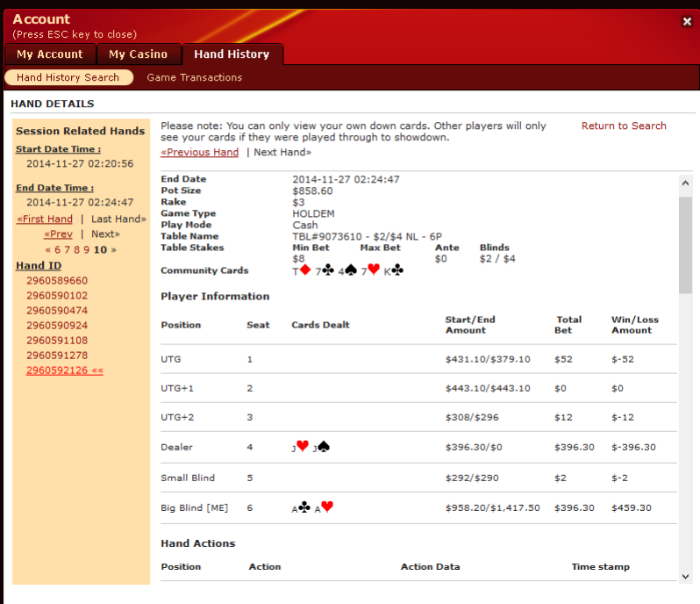Screen dimensions: 700x604
Task: Open hand ID 2960590474
Action: [57, 311]
